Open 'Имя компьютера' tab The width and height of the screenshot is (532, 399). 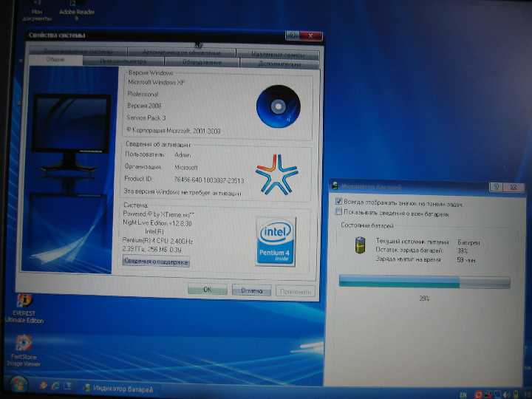pos(123,61)
